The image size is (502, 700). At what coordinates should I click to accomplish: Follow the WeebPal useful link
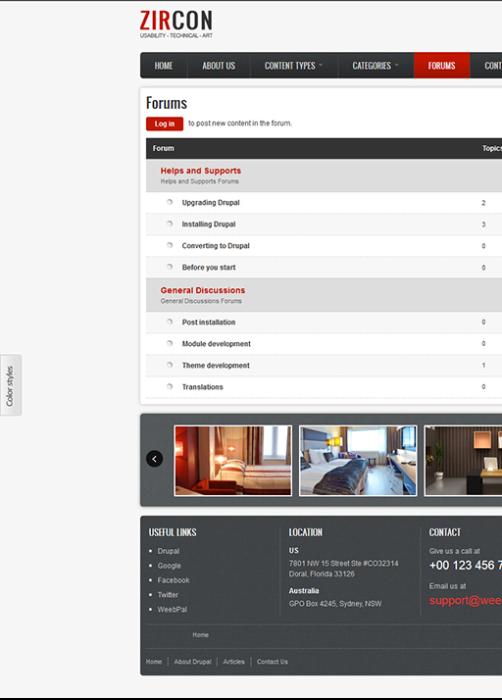[x=172, y=609]
